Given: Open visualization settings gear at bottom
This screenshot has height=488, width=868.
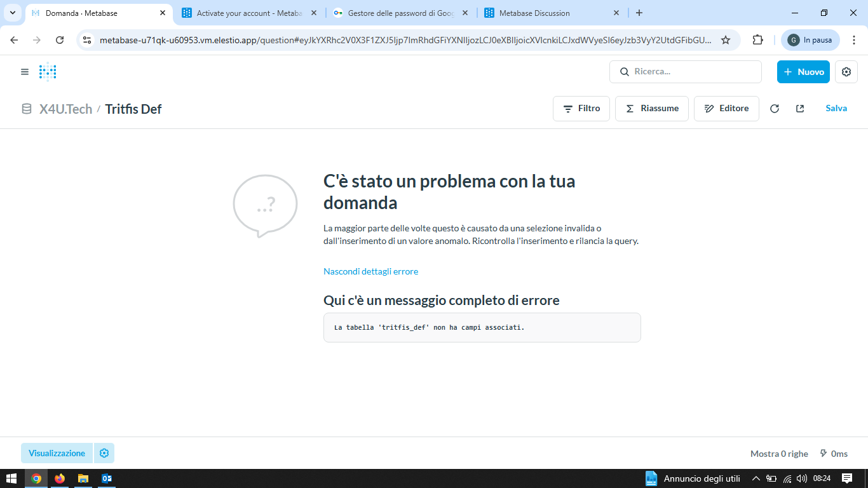Looking at the screenshot, I should [x=104, y=453].
